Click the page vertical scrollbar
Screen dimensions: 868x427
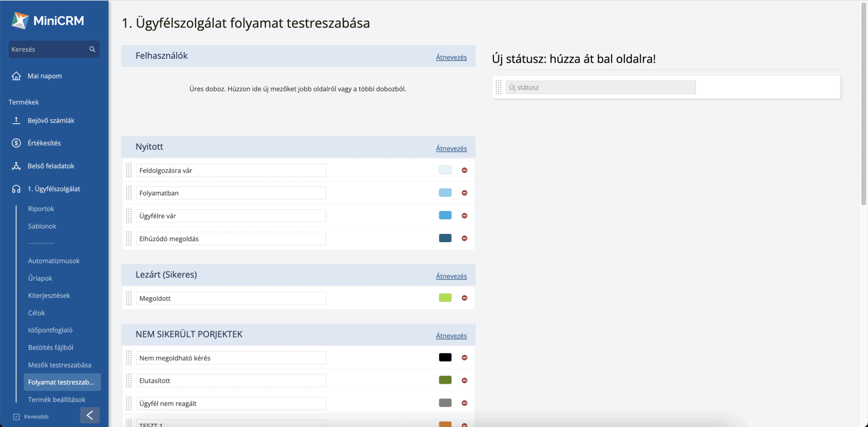[x=864, y=104]
